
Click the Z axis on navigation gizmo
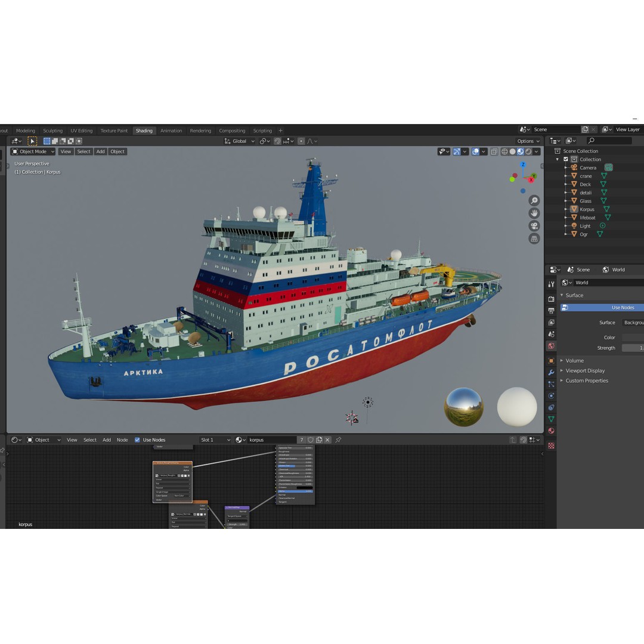(523, 165)
